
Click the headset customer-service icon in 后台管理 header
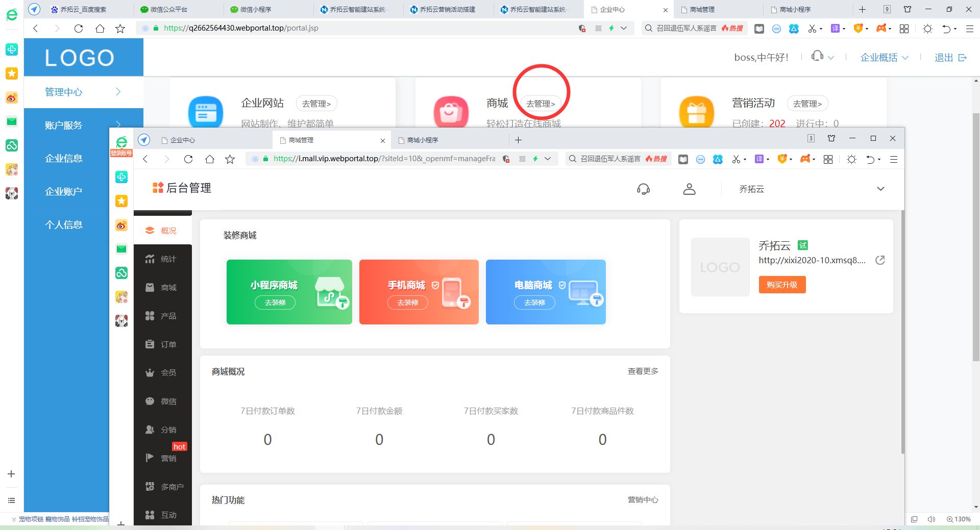pyautogui.click(x=643, y=189)
